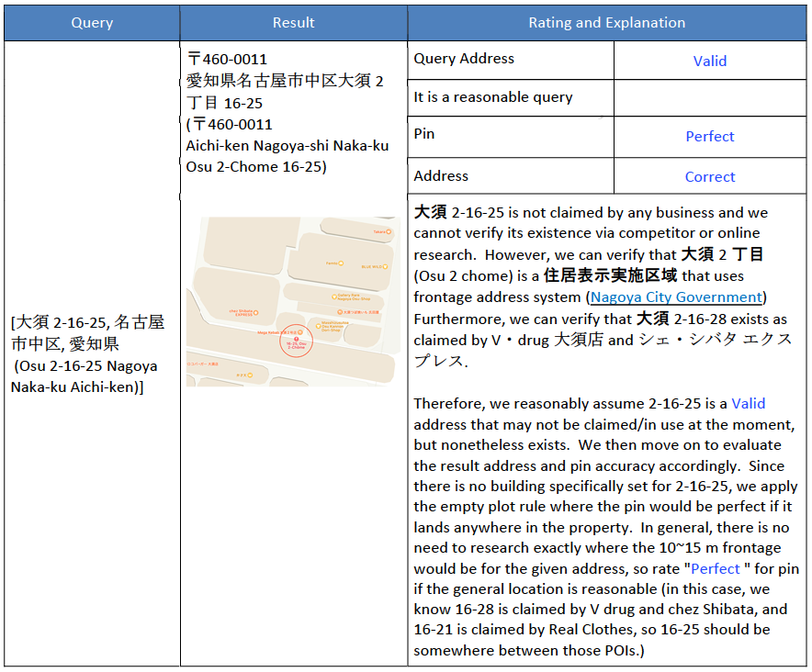Click the bold 住居表示実施区域 text

(x=610, y=275)
